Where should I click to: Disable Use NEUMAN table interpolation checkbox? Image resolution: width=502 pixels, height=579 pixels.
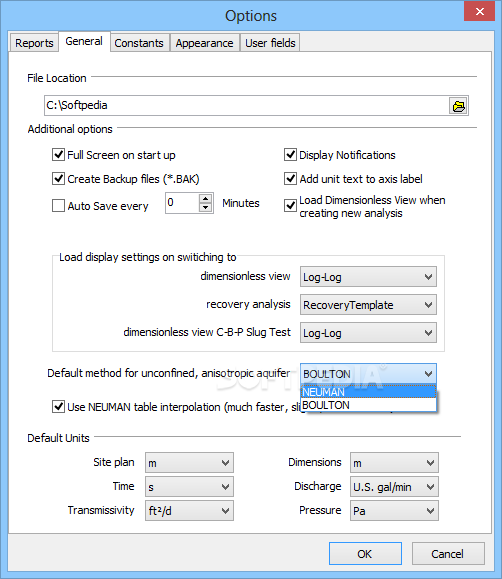click(x=58, y=407)
